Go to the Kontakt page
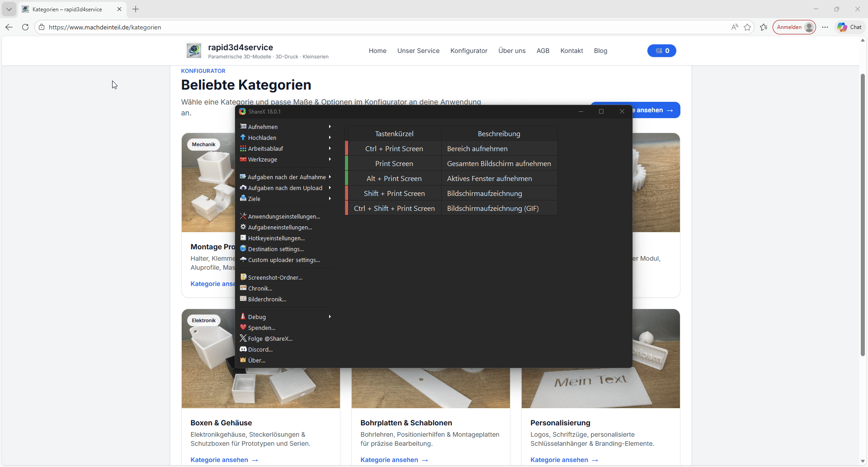Viewport: 868px width, 467px height. [571, 51]
